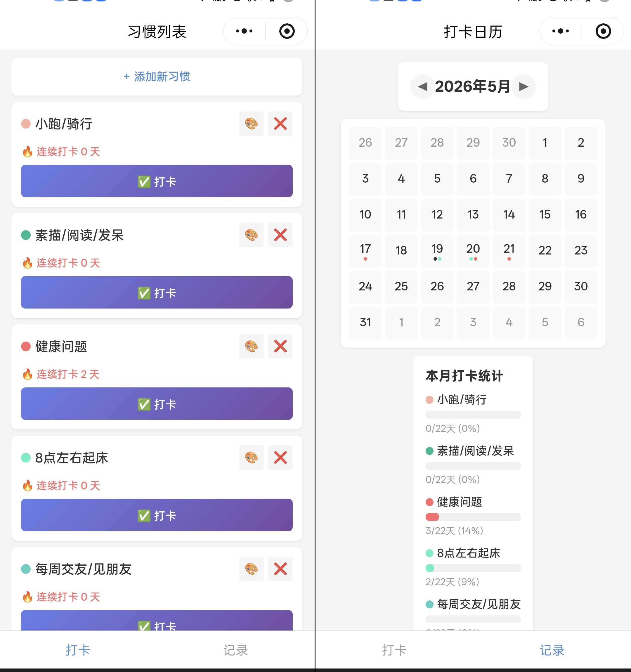The height and width of the screenshot is (672, 631).
Task: Delete the 健康问题 habit
Action: click(280, 346)
